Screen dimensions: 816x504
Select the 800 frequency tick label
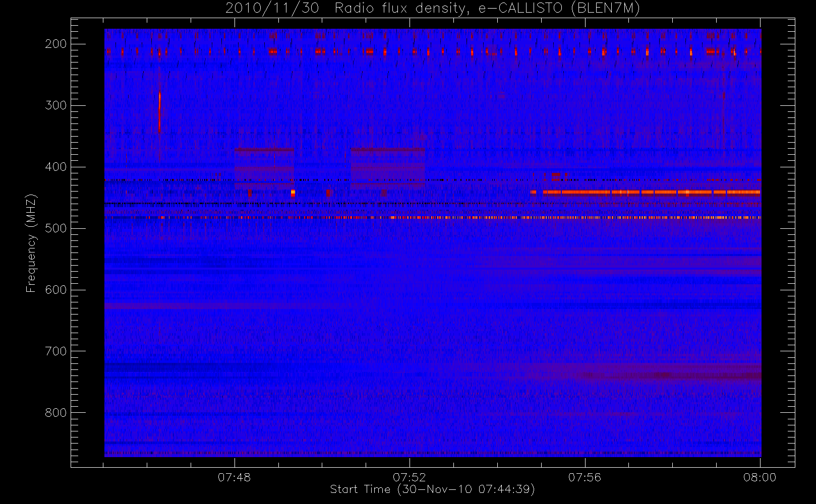55,413
